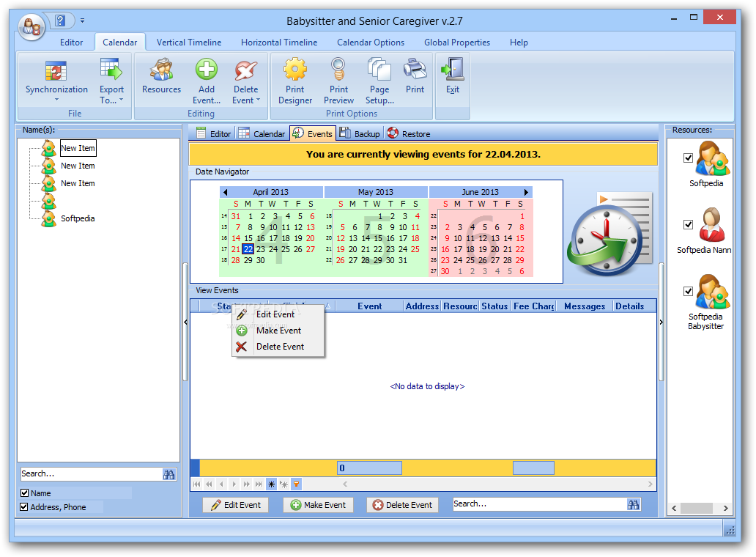Switch to Horizontal Timeline ribbon tab
The height and width of the screenshot is (557, 756).
pos(279,43)
